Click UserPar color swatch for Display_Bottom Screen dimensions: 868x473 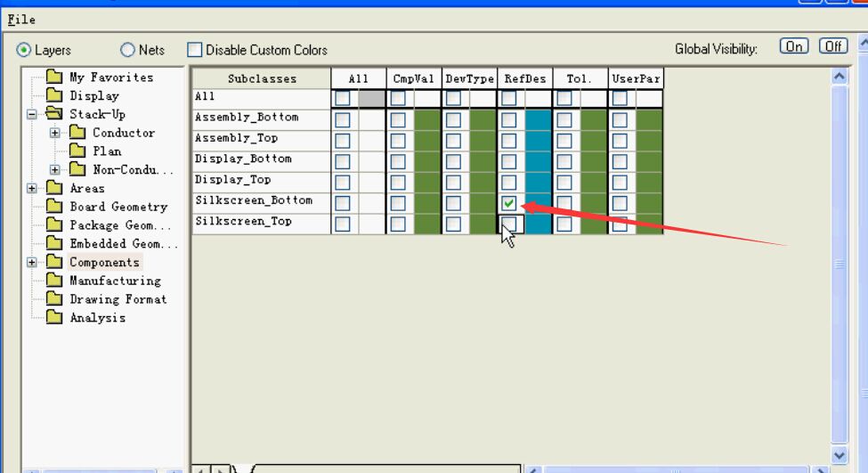[x=649, y=162]
